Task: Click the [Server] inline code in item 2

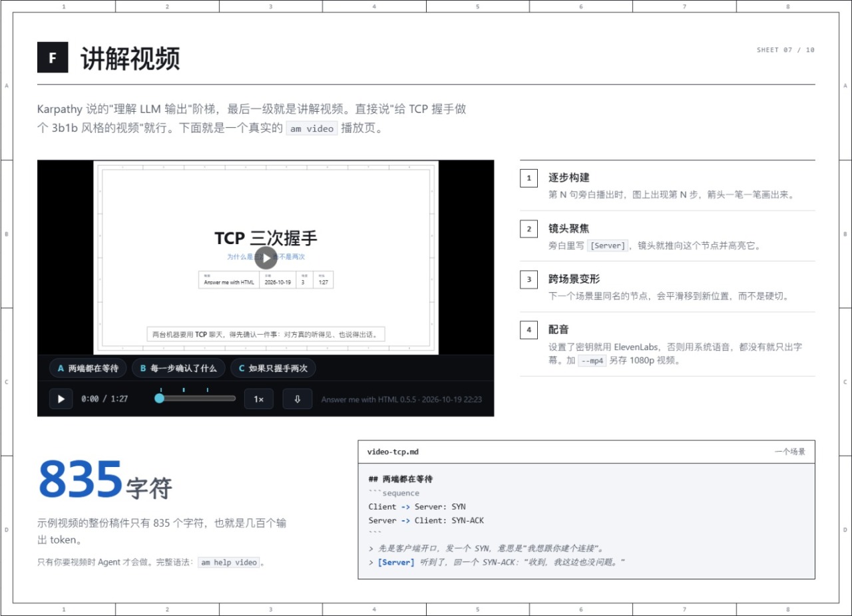Action: (x=608, y=245)
